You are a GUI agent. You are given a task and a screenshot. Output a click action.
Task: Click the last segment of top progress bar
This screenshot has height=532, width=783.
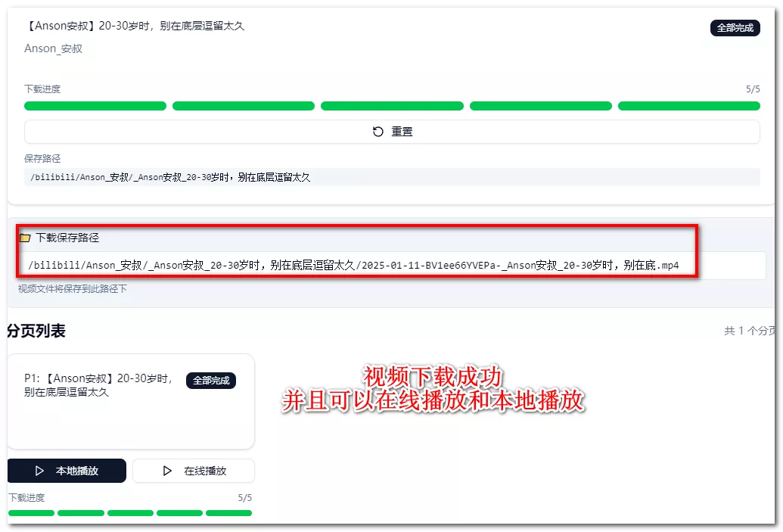[688, 106]
